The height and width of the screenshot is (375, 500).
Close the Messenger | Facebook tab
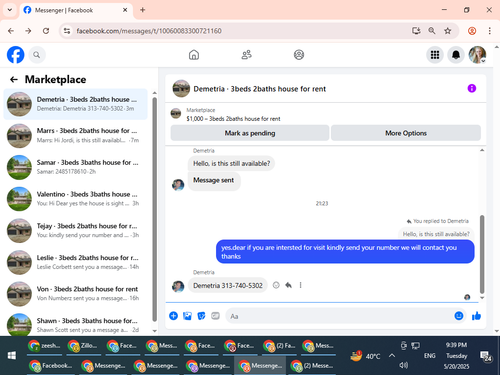[125, 10]
